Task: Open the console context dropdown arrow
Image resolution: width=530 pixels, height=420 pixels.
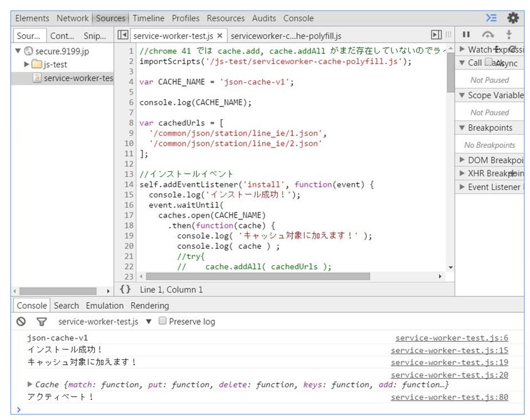Action: 149,322
